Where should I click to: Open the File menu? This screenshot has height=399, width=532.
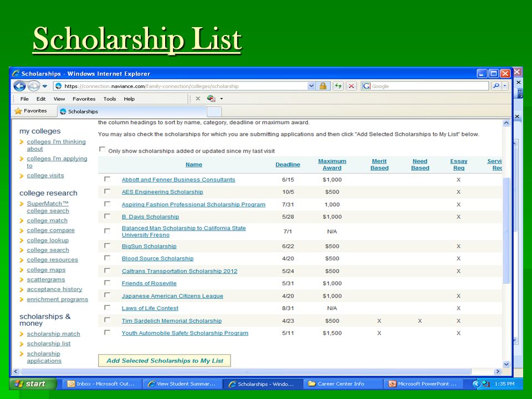(x=24, y=99)
